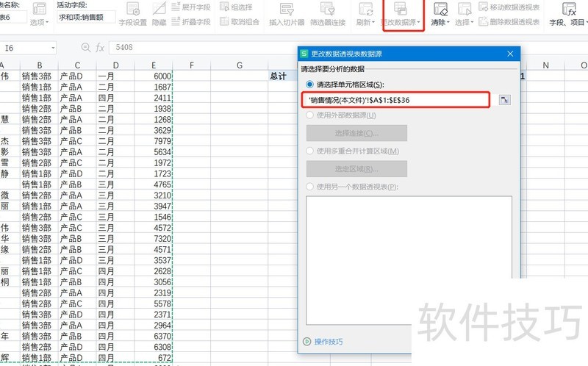
Task: Click the 选择连接(C)... button
Action: click(x=356, y=133)
